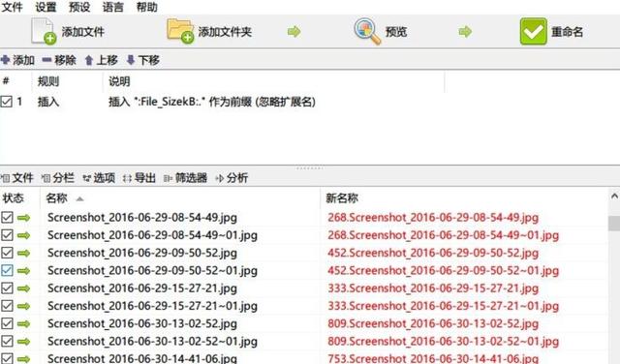Click the up arrow icon for 上移
This screenshot has width=620, height=364.
[89, 60]
